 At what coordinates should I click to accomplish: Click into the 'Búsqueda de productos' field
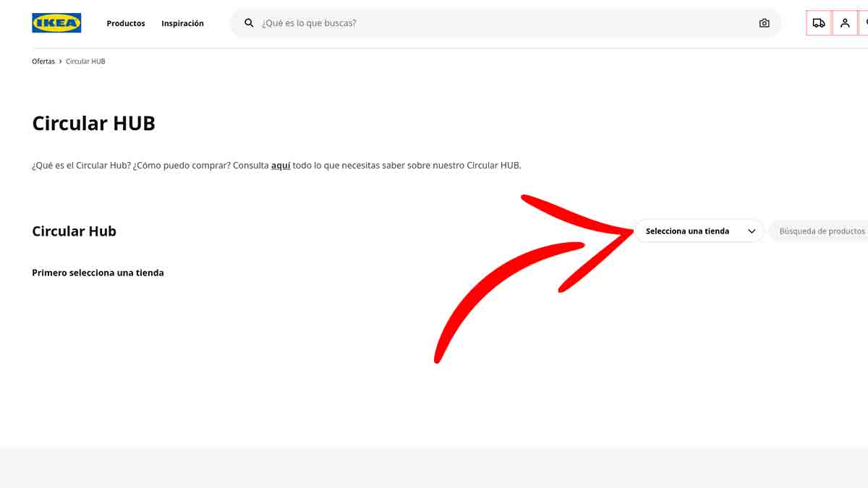pos(822,231)
